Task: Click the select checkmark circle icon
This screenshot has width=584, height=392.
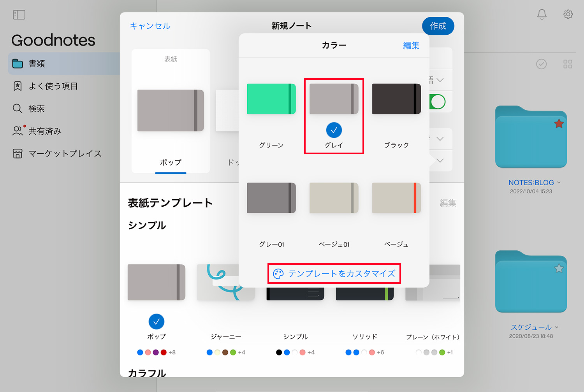Action: coord(541,64)
